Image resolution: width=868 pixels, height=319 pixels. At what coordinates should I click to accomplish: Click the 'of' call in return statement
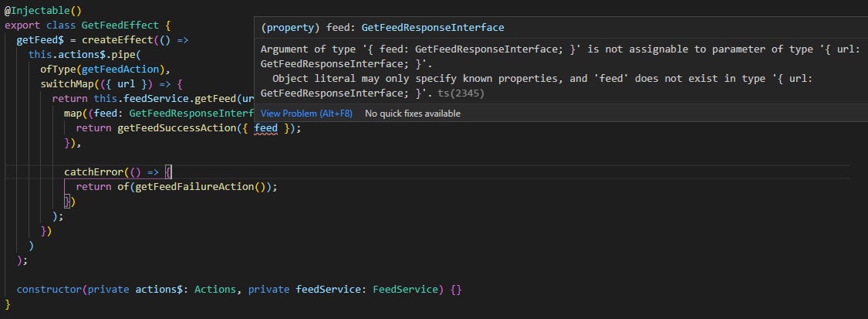coord(123,187)
